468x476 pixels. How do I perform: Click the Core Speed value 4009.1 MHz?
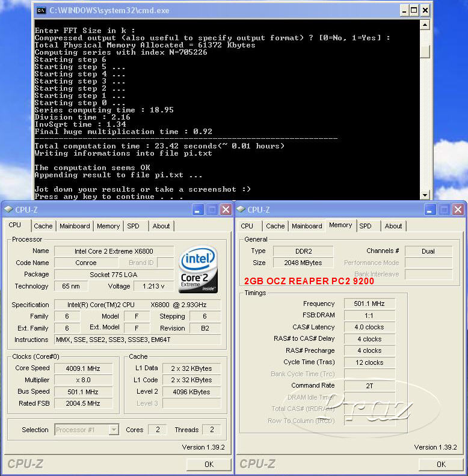(83, 368)
